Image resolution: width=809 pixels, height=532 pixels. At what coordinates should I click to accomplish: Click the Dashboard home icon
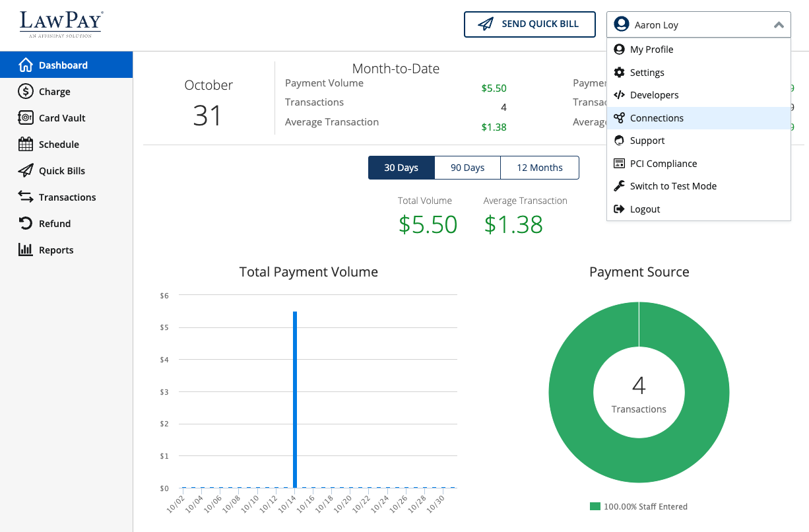pos(26,65)
